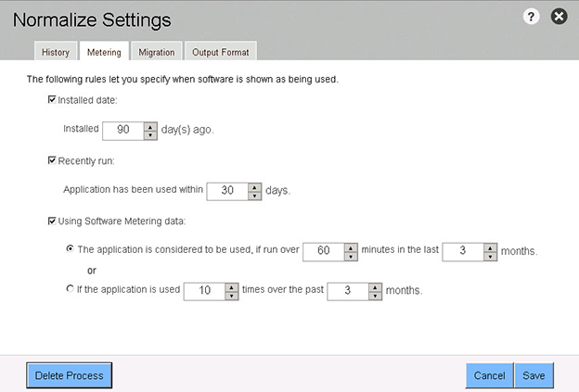Decrease the Installed days ago value
This screenshot has width=579, height=392.
click(150, 134)
